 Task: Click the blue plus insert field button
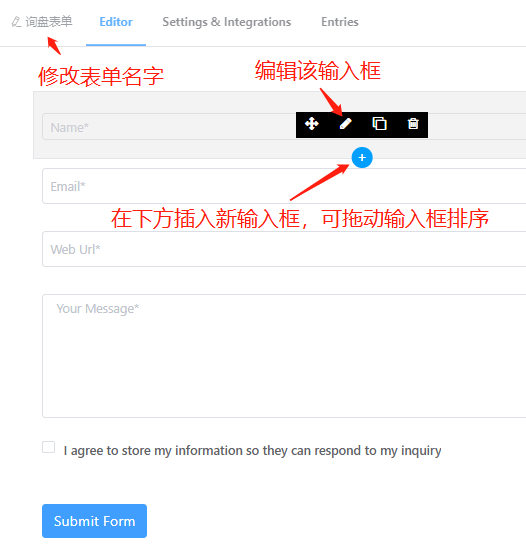click(x=362, y=158)
